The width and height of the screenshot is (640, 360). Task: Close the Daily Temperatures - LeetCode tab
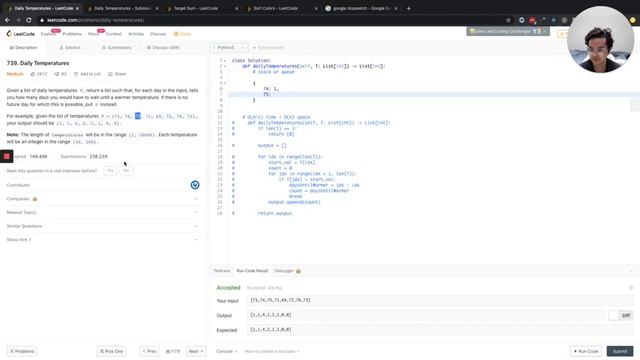click(78, 8)
